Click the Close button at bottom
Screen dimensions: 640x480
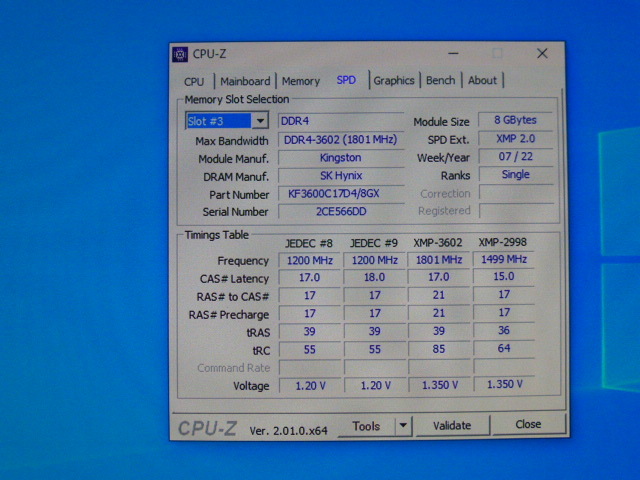528,424
